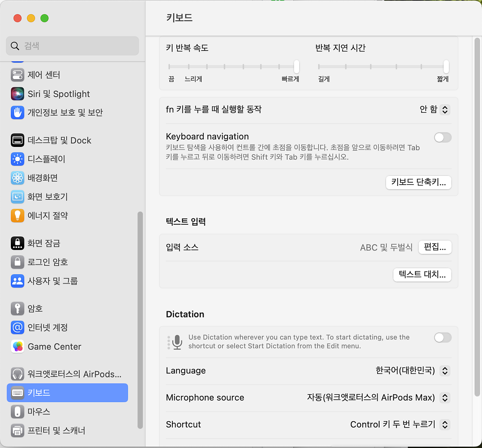Adjust the 반복 지연 시간 slider knob

pyautogui.click(x=446, y=66)
